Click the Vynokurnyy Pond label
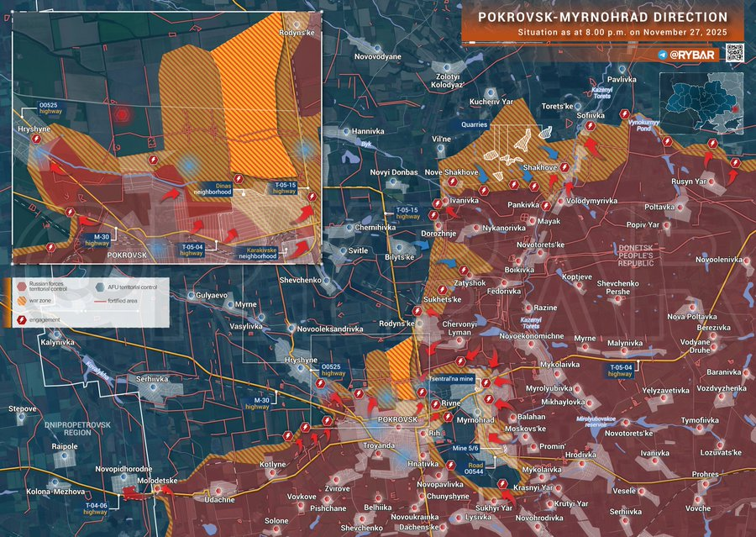The width and height of the screenshot is (756, 537). [x=643, y=125]
